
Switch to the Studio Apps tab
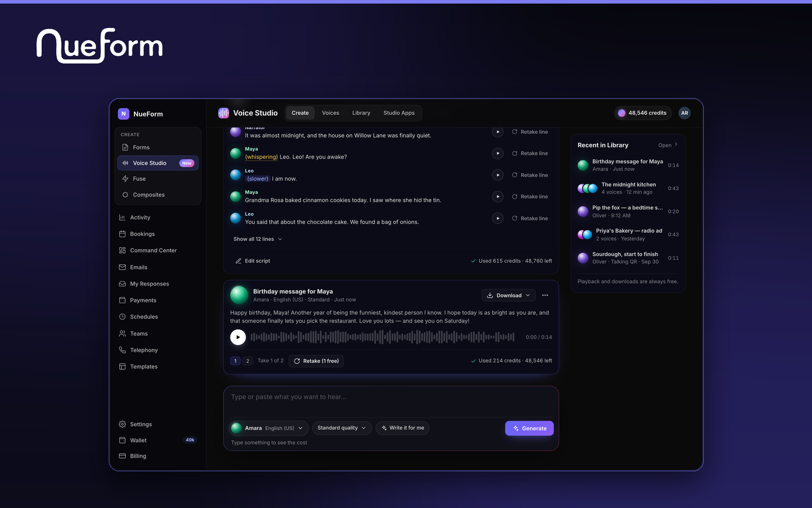coord(399,113)
